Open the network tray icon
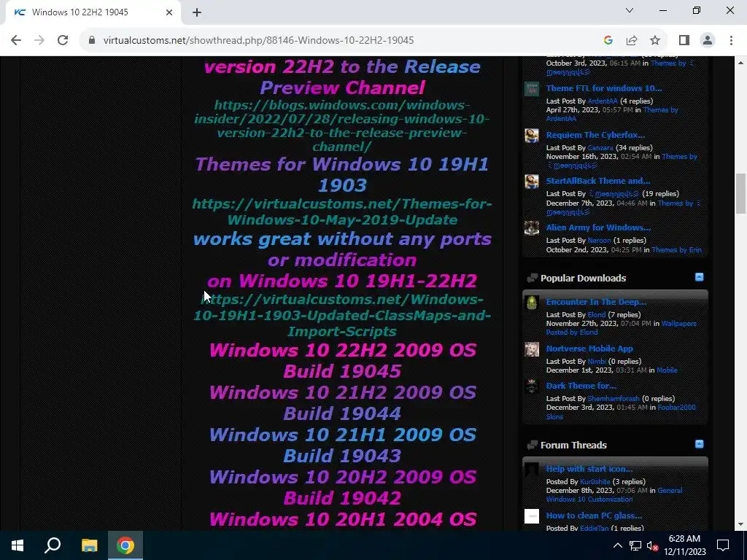Screen dimensions: 747x560 pyautogui.click(x=635, y=545)
